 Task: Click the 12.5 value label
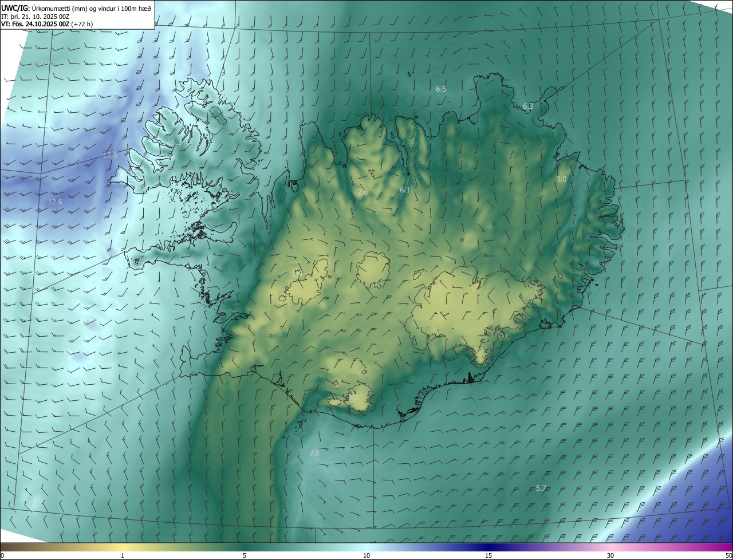point(110,155)
